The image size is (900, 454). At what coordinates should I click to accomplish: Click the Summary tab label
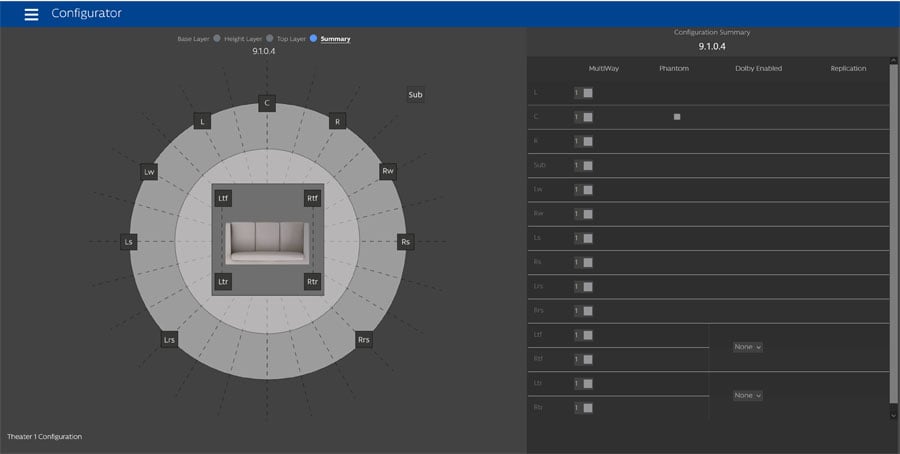[335, 39]
